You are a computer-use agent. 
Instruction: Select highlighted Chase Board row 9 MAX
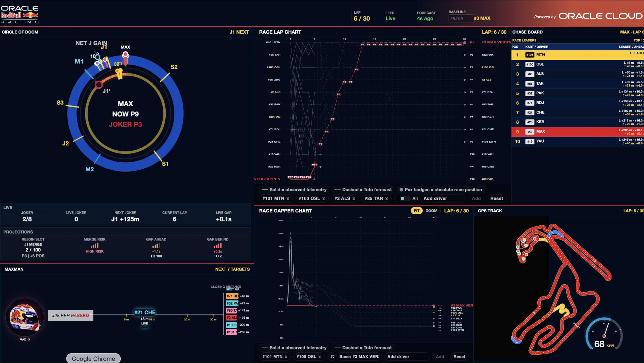coord(578,132)
